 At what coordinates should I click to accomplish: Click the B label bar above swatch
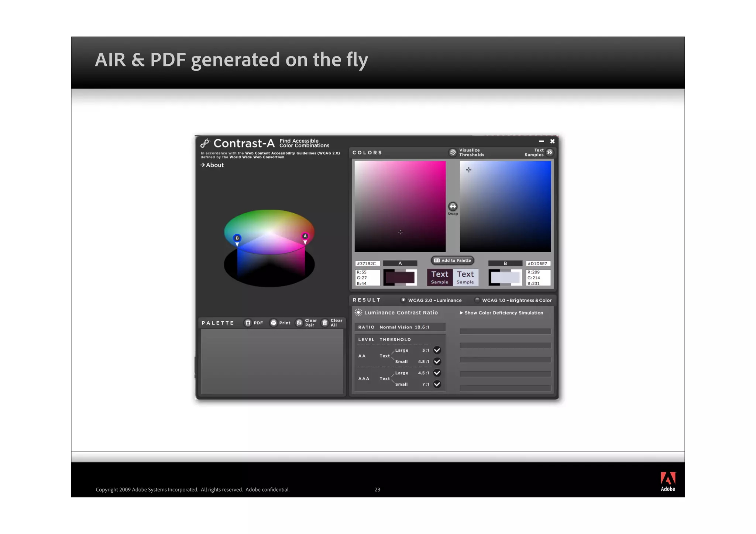pos(505,263)
